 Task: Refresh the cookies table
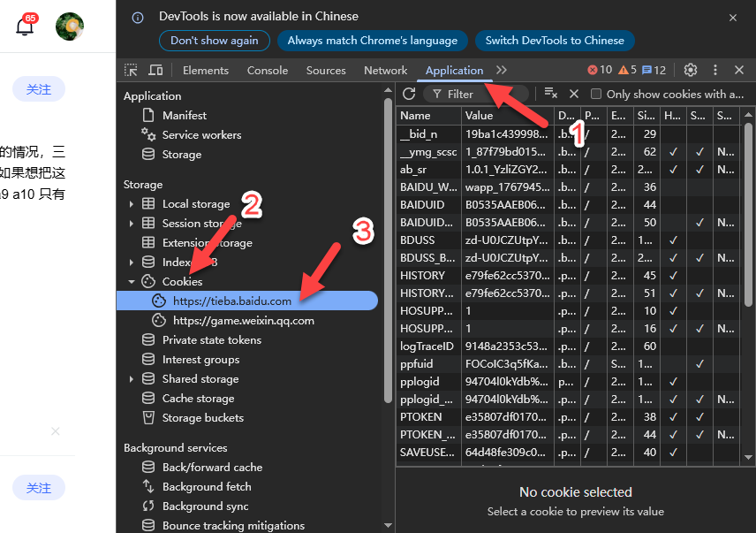pyautogui.click(x=409, y=94)
